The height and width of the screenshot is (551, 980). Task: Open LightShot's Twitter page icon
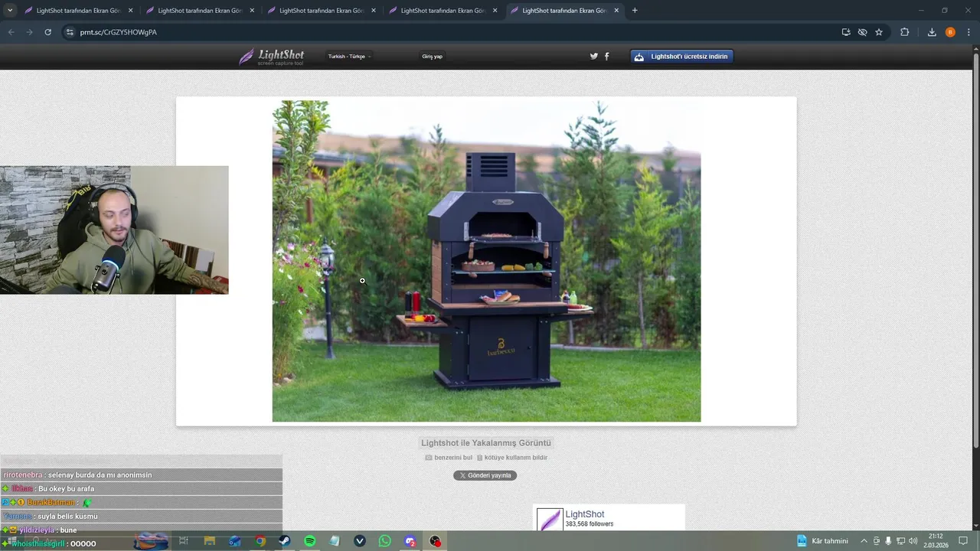click(593, 56)
